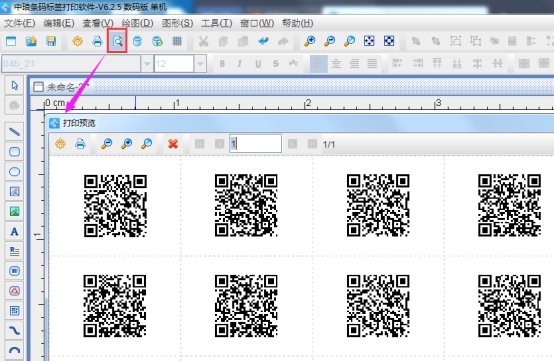Select the ellipse drawing tool
Image resolution: width=554 pixels, height=362 pixels.
coord(14,172)
